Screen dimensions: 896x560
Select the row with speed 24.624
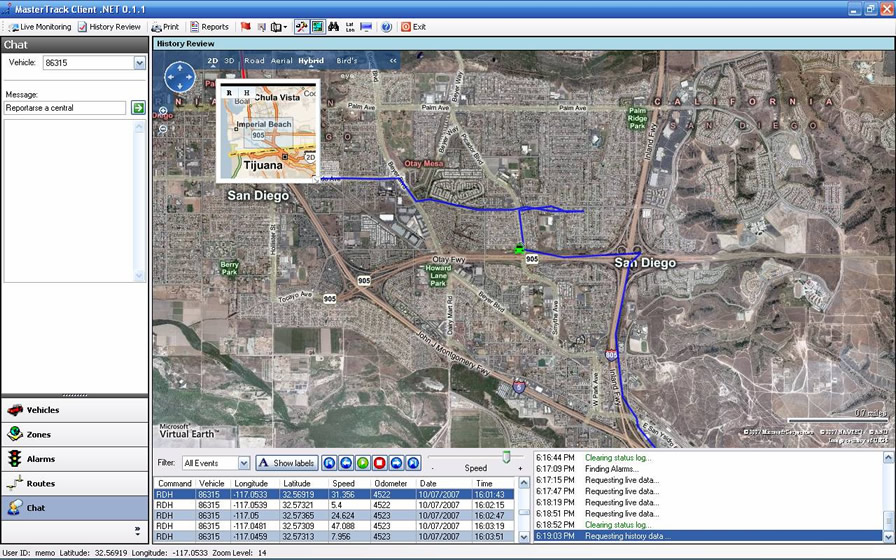point(334,515)
